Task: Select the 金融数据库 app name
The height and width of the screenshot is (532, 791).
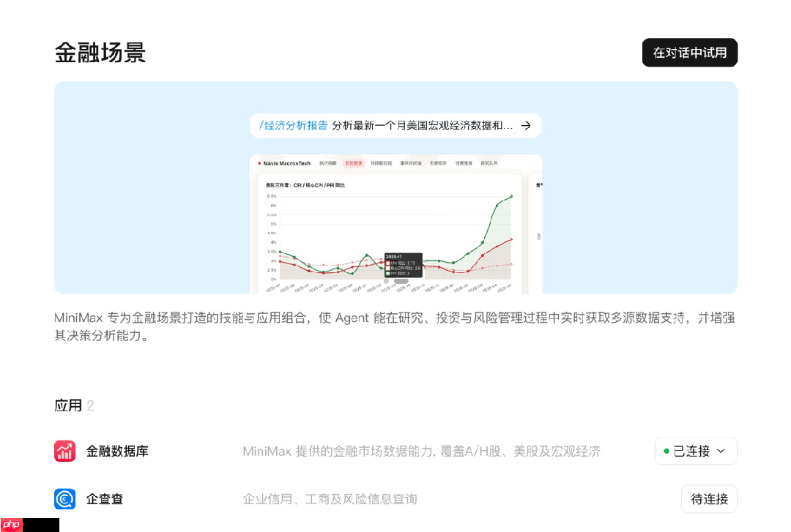Action: (117, 451)
